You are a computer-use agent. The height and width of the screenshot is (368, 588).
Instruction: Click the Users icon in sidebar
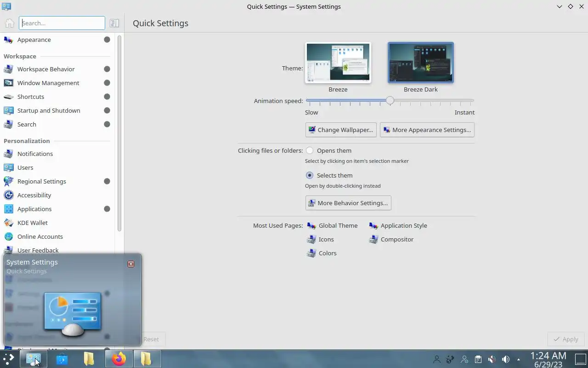(x=8, y=167)
